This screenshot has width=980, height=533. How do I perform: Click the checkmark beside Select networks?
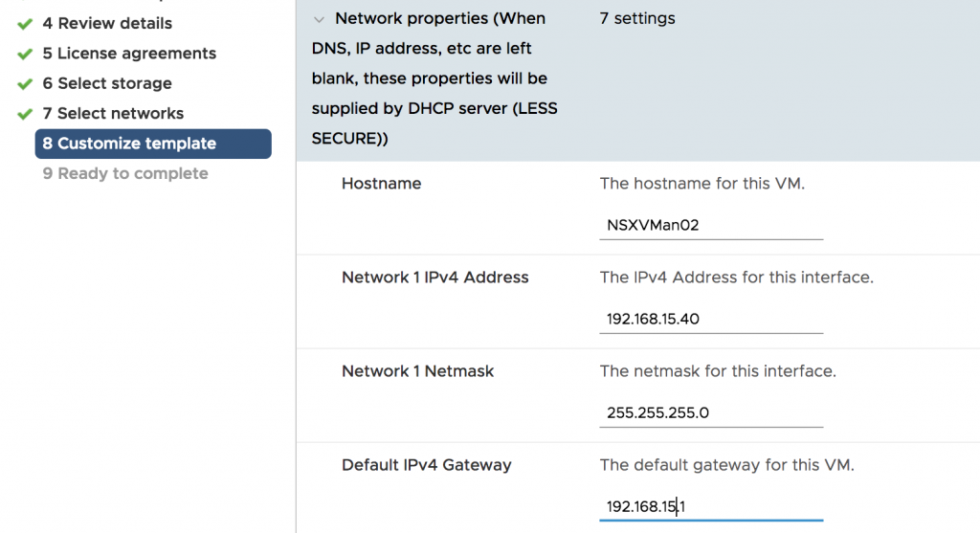pos(25,114)
